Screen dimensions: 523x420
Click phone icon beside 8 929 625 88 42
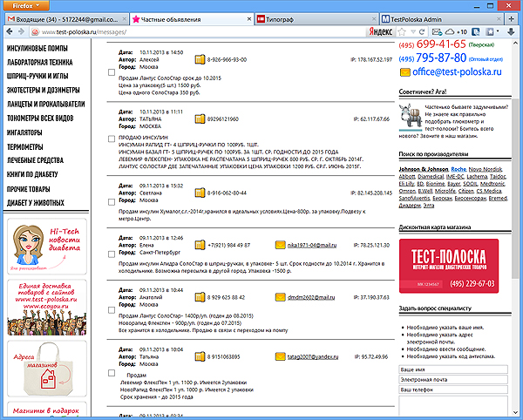click(x=200, y=297)
